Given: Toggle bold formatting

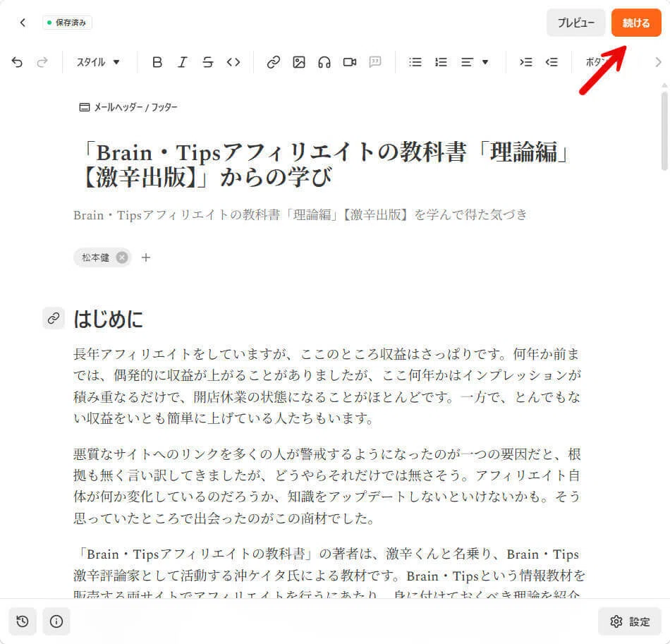Looking at the screenshot, I should pyautogui.click(x=157, y=62).
